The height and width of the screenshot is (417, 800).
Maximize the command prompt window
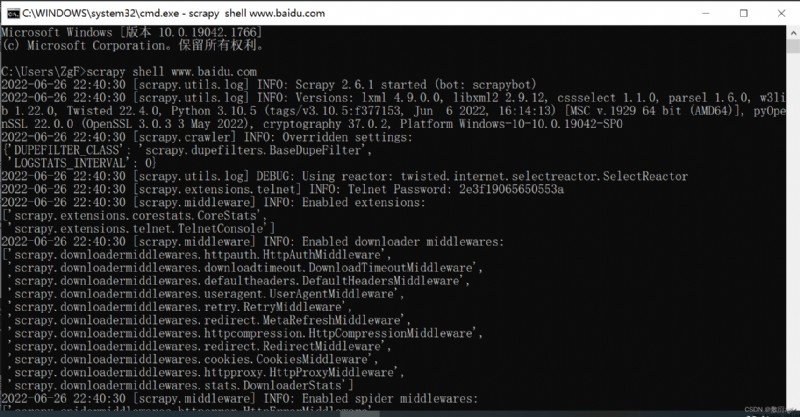[743, 13]
